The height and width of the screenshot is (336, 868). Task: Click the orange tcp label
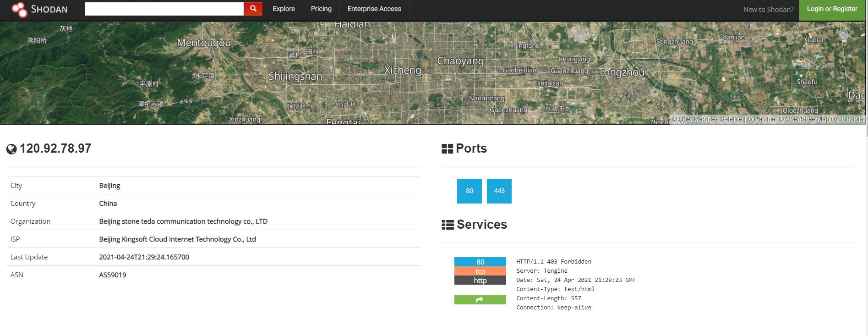point(480,271)
